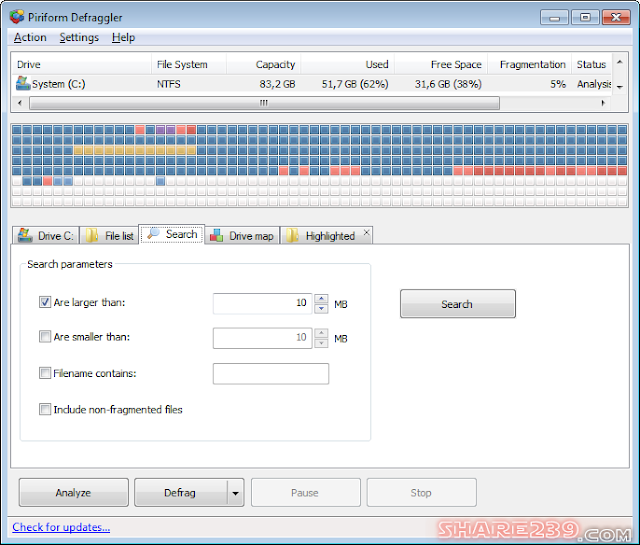Click the Analyze button
Screen dimensions: 640x545
click(x=73, y=493)
